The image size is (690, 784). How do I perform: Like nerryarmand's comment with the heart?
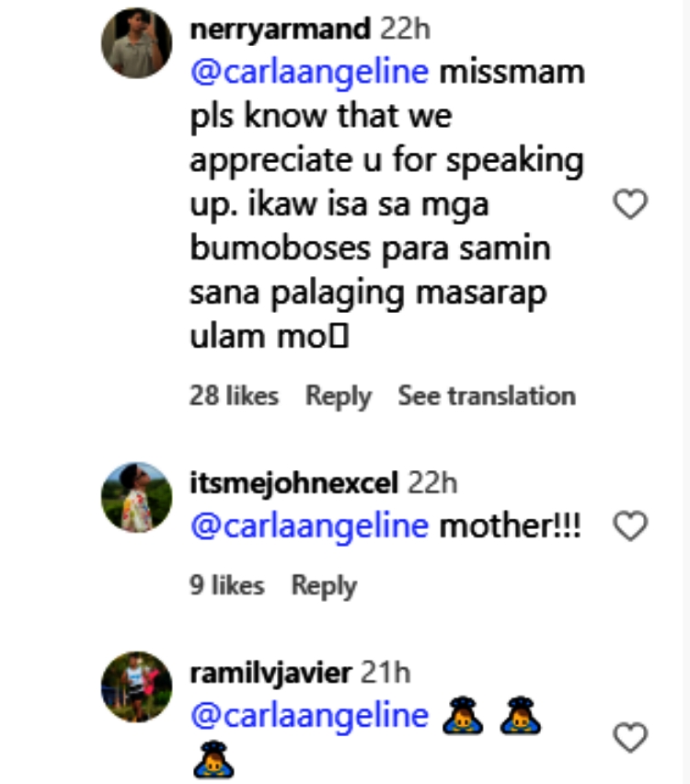tap(630, 205)
